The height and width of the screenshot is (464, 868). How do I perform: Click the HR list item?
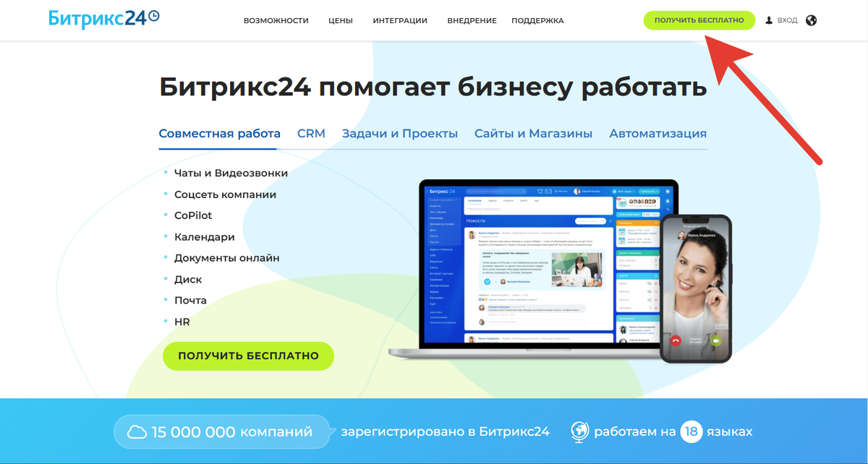tap(182, 322)
